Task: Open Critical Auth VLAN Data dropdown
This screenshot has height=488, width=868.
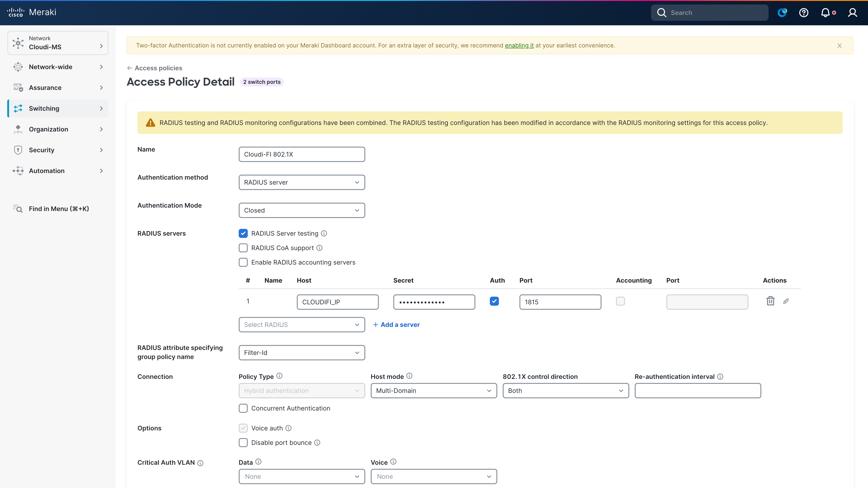Action: tap(302, 476)
